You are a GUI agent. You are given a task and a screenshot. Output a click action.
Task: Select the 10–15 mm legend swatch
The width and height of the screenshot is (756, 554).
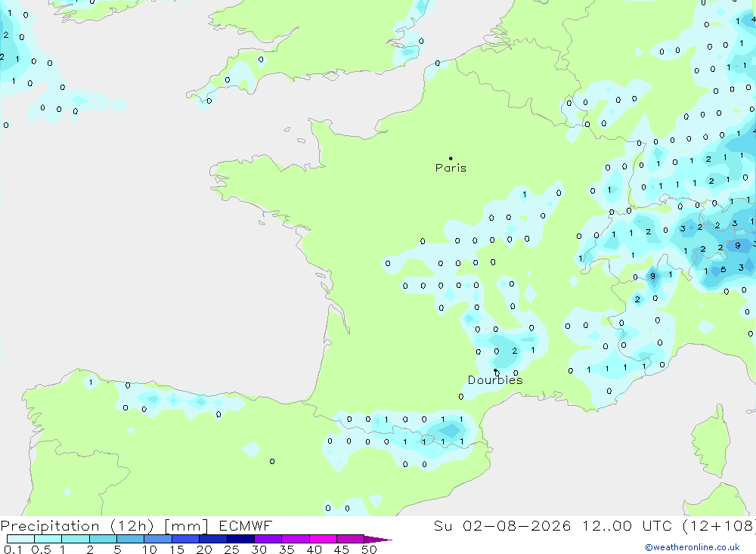(x=158, y=539)
